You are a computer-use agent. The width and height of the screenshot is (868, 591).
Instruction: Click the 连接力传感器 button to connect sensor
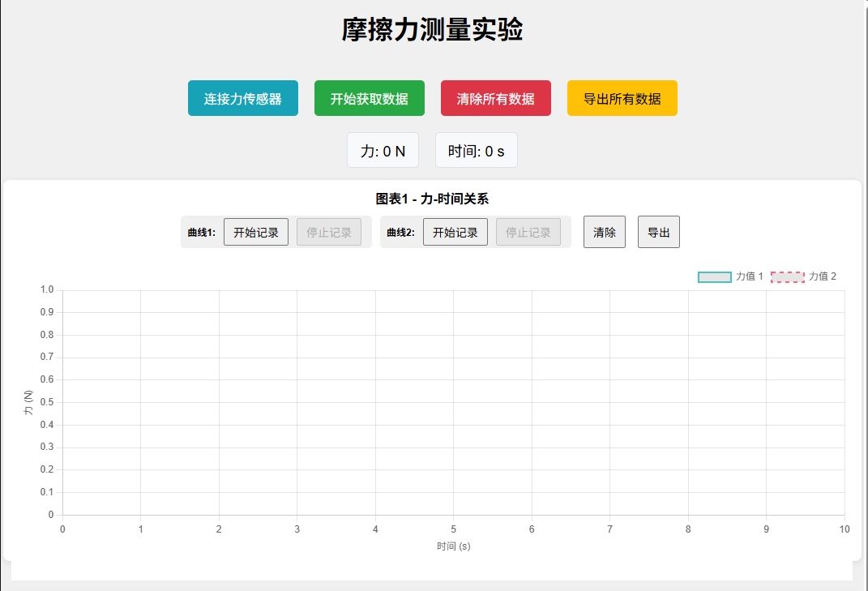242,97
